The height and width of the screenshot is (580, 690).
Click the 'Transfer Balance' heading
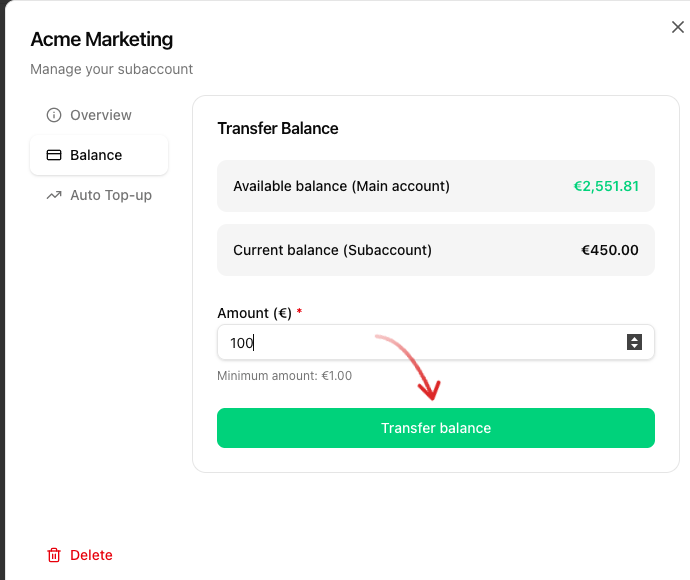pos(278,128)
